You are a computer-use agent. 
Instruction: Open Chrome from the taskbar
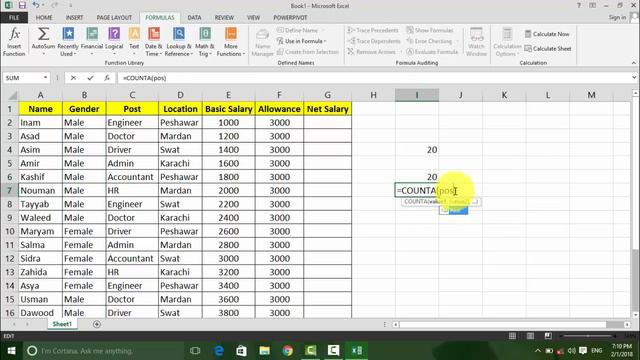pos(287,351)
